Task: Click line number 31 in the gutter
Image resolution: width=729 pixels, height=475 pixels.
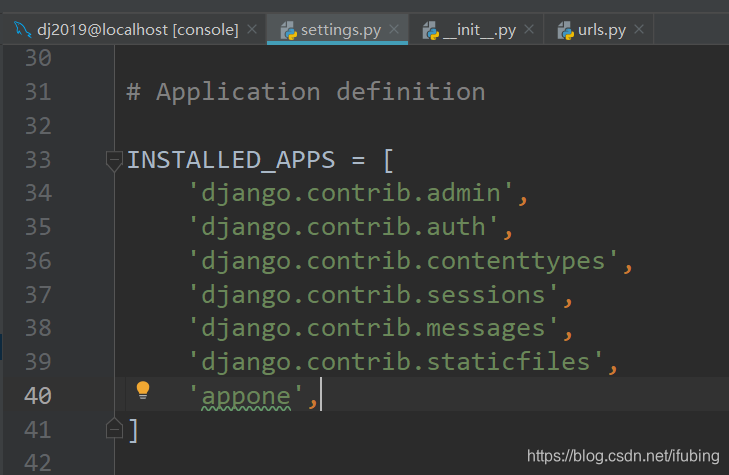Action: click(x=38, y=92)
